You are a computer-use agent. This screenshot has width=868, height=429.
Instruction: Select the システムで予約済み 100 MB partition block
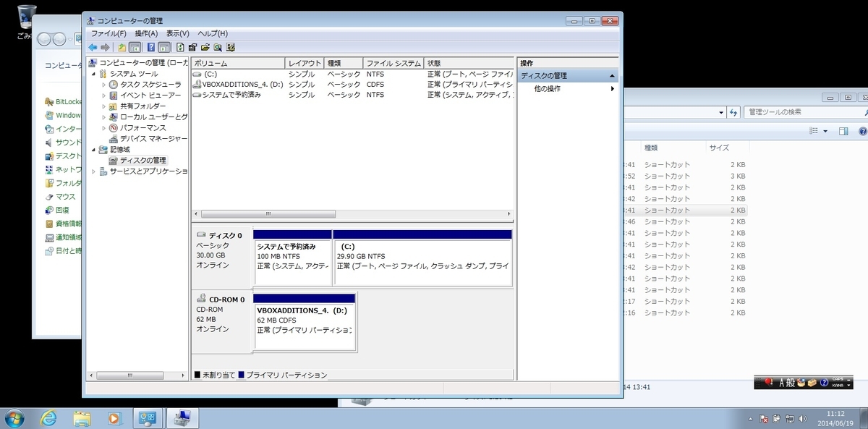click(x=293, y=258)
